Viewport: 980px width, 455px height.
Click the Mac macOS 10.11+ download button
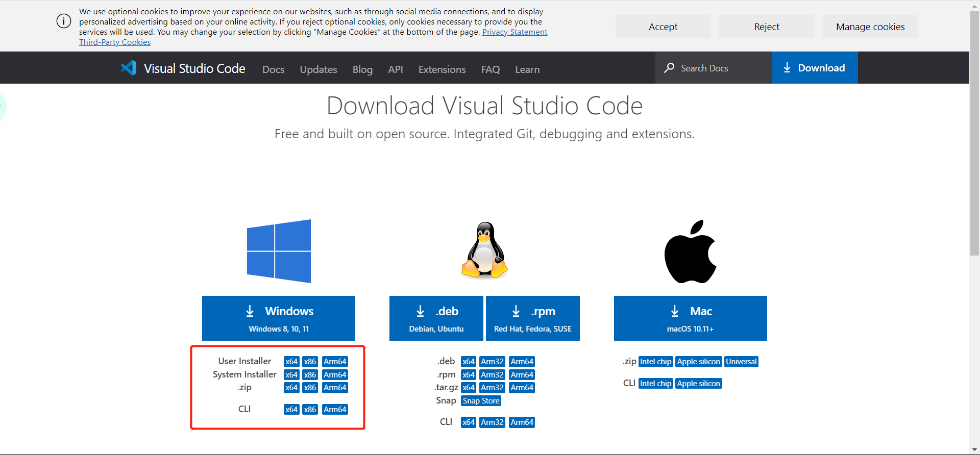click(x=691, y=318)
